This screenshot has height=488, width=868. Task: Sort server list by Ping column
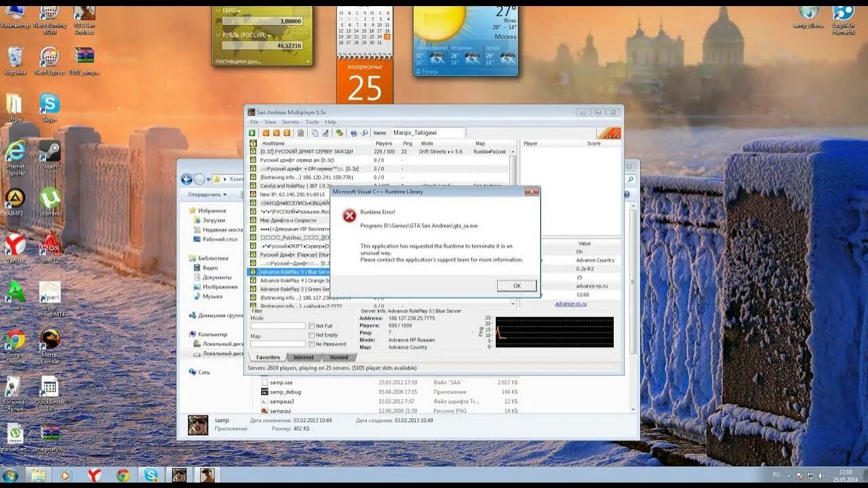(408, 144)
